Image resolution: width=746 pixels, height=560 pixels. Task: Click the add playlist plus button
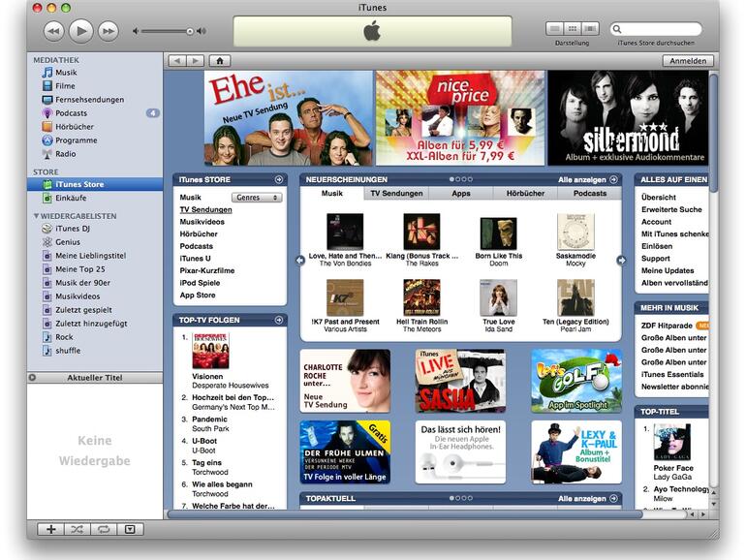point(51,529)
